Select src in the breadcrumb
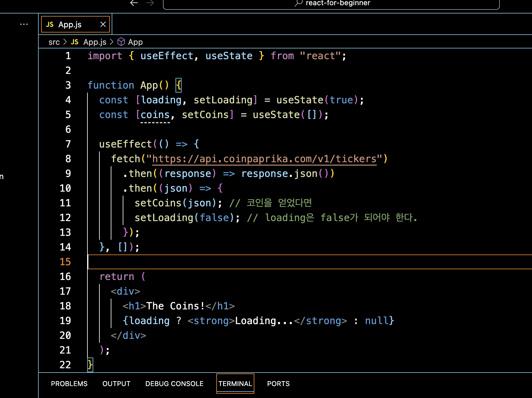532x398 pixels. tap(54, 42)
